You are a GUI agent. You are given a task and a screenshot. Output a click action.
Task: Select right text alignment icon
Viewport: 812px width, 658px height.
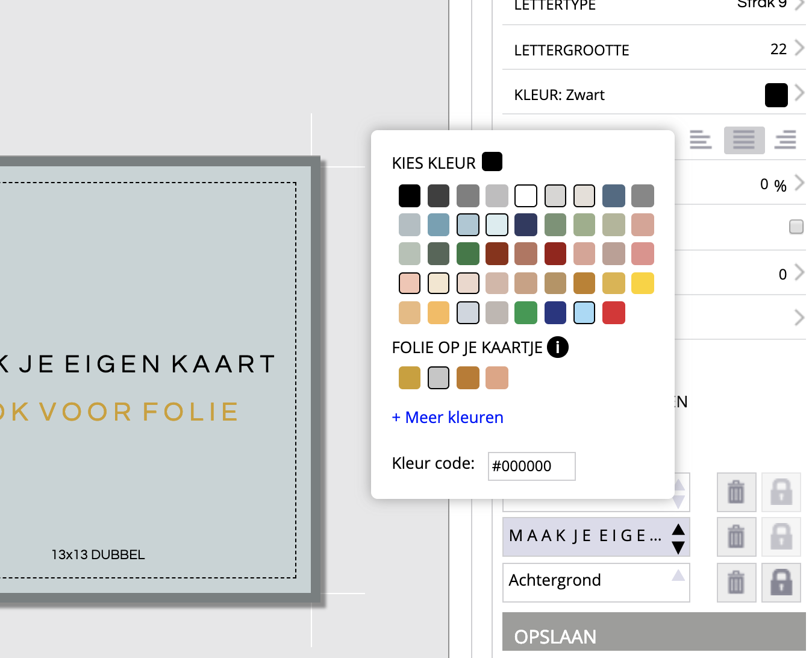tap(785, 140)
